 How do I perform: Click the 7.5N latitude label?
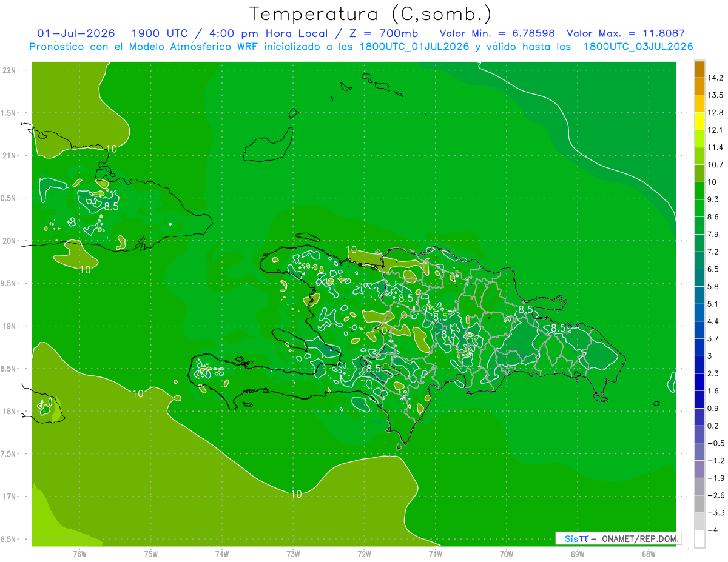tap(9, 454)
